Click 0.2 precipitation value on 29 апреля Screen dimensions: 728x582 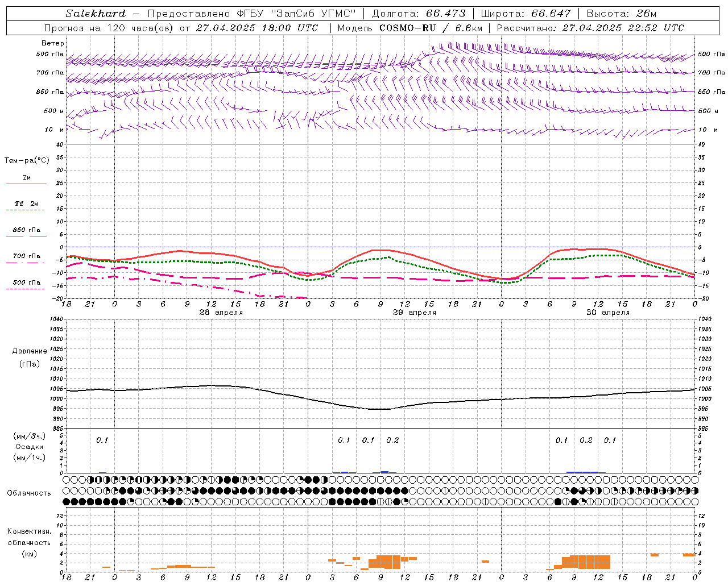coord(392,440)
